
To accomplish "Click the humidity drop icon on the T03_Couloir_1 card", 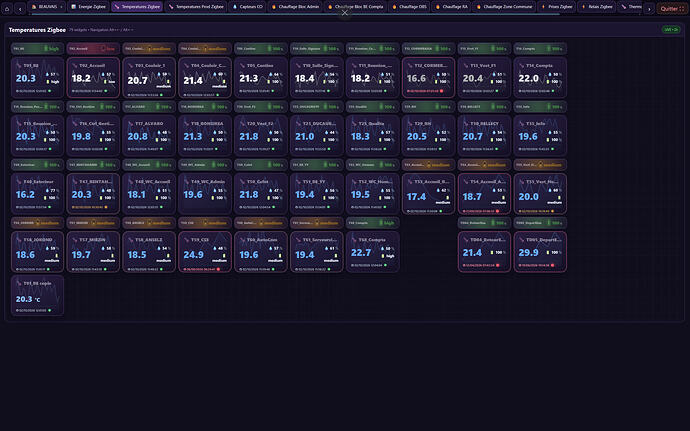I will (159, 74).
